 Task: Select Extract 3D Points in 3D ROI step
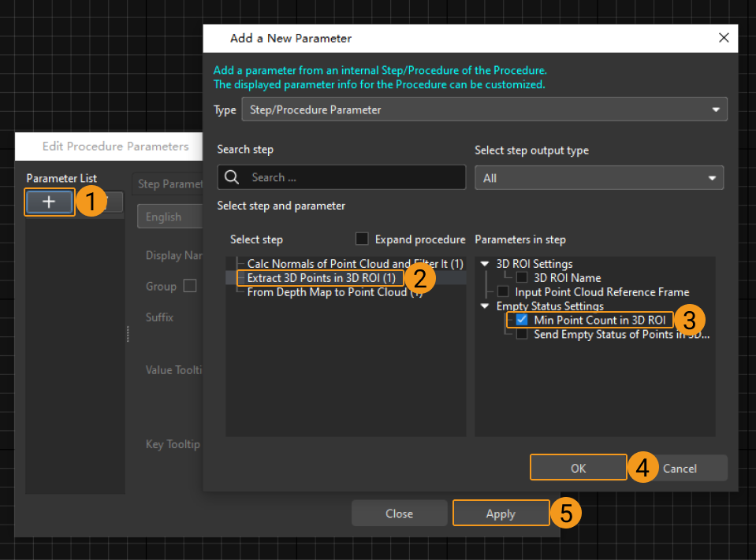[321, 278]
